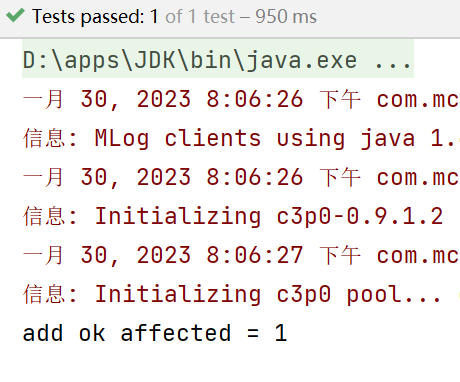
Task: Click the "add ok affected = 1" output line
Action: pos(155,333)
